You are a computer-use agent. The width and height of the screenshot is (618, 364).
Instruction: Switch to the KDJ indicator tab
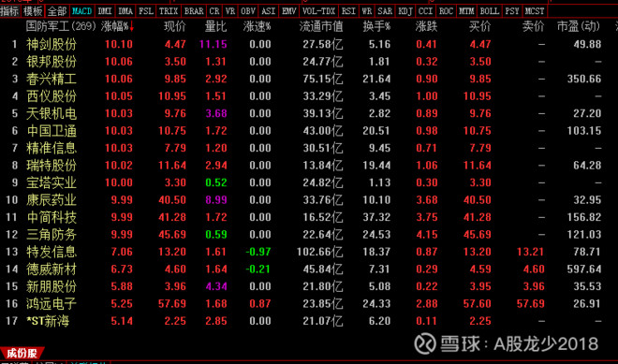click(x=405, y=10)
